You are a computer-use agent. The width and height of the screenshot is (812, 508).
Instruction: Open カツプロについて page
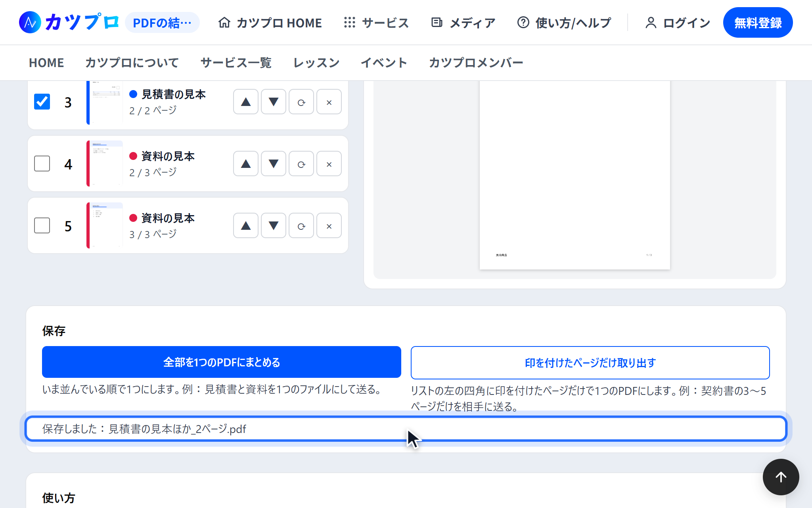click(132, 63)
